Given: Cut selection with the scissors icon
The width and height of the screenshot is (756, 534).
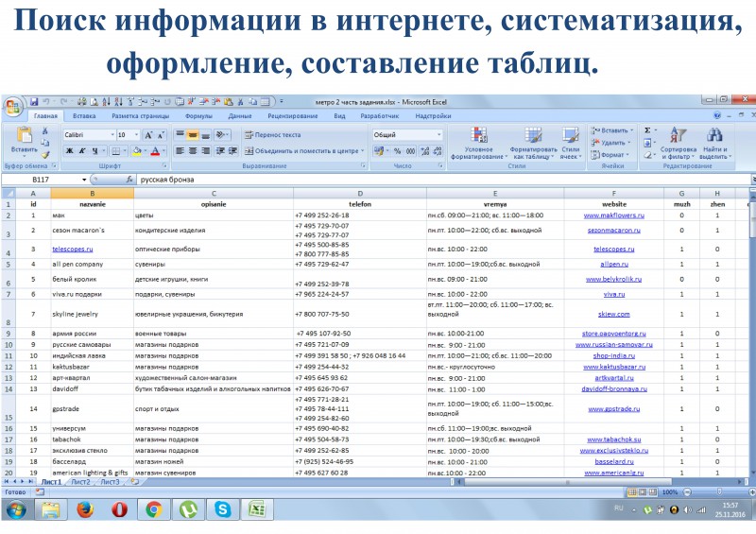Looking at the screenshot, I should pos(44,130).
